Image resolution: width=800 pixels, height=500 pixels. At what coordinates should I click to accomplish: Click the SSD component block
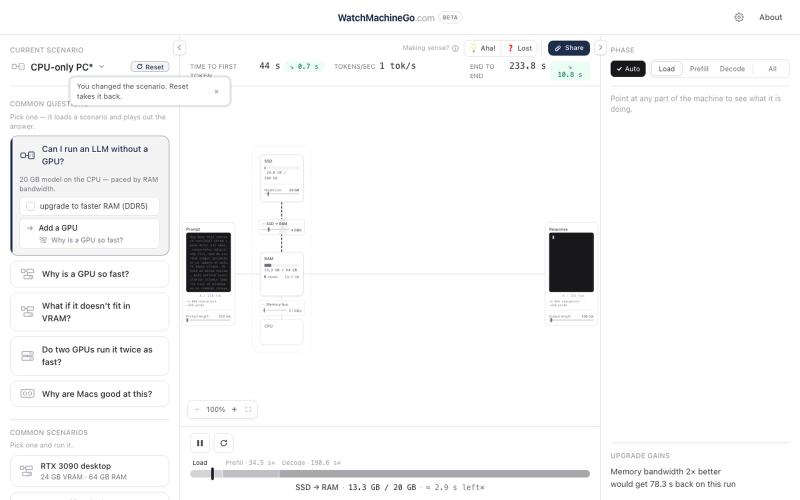282,178
